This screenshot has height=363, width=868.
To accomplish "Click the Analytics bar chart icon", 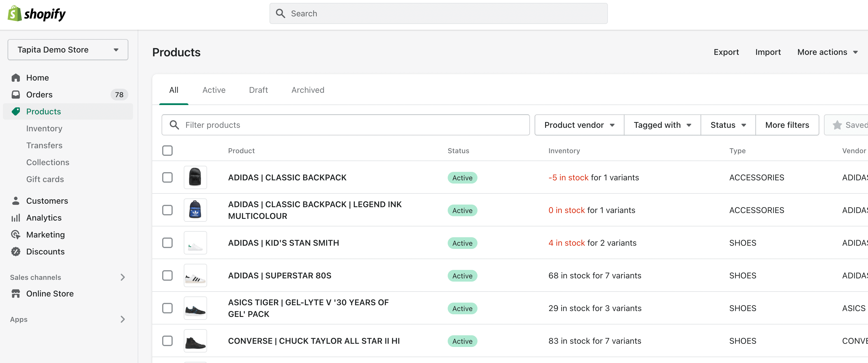I will [15, 218].
